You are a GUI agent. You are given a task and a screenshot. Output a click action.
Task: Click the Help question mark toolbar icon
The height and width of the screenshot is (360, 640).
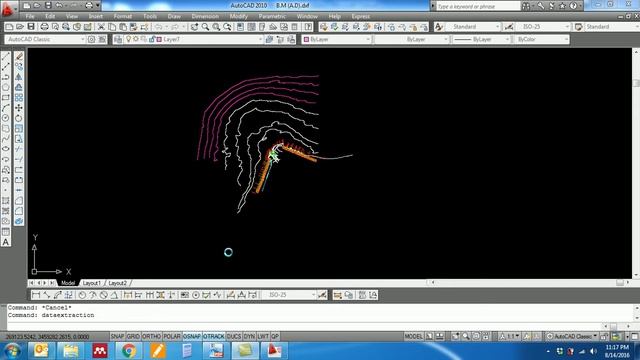pos(309,27)
